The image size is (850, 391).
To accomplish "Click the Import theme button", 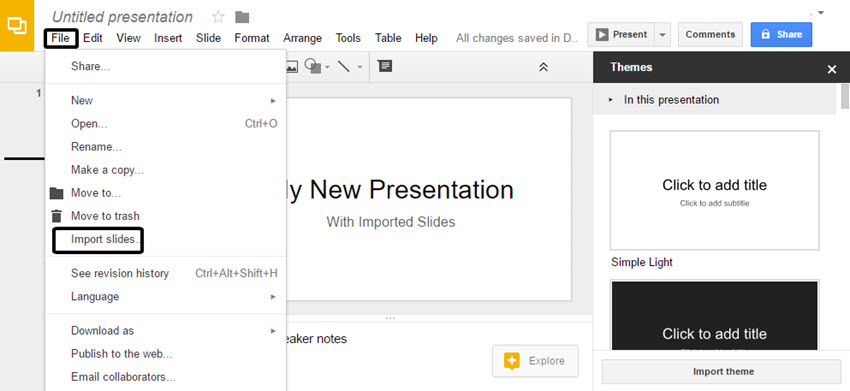I will tap(723, 372).
